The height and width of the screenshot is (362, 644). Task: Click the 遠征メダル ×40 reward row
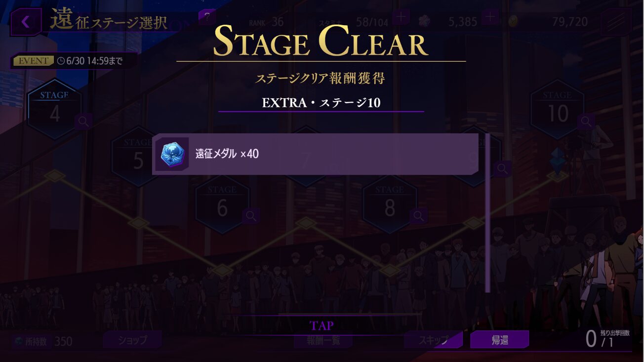[315, 154]
